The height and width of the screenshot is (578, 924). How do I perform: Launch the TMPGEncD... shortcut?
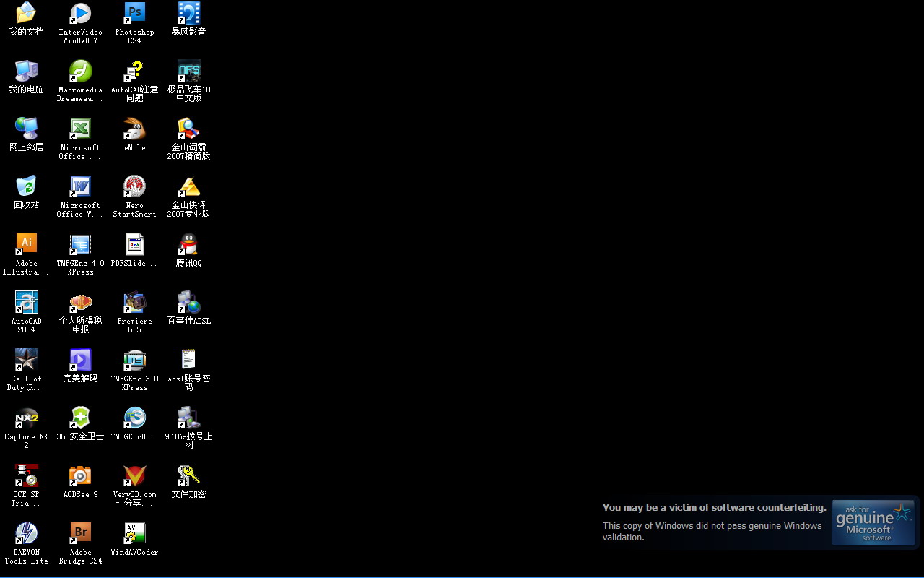tap(134, 418)
